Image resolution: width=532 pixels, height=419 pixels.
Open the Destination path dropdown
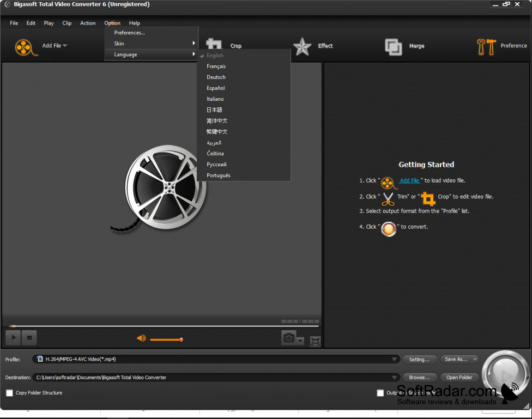pos(394,377)
